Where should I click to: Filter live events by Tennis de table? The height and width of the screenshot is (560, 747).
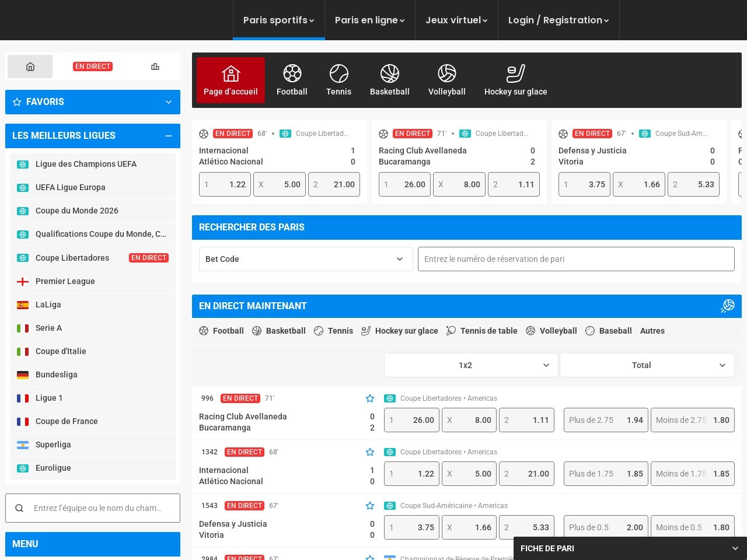pos(482,331)
